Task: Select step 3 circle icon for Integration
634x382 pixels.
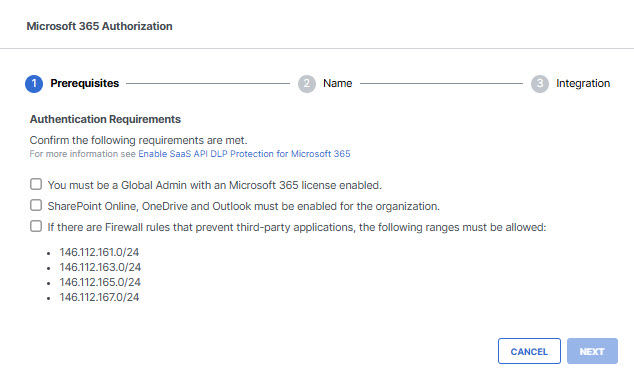Action: coord(540,84)
